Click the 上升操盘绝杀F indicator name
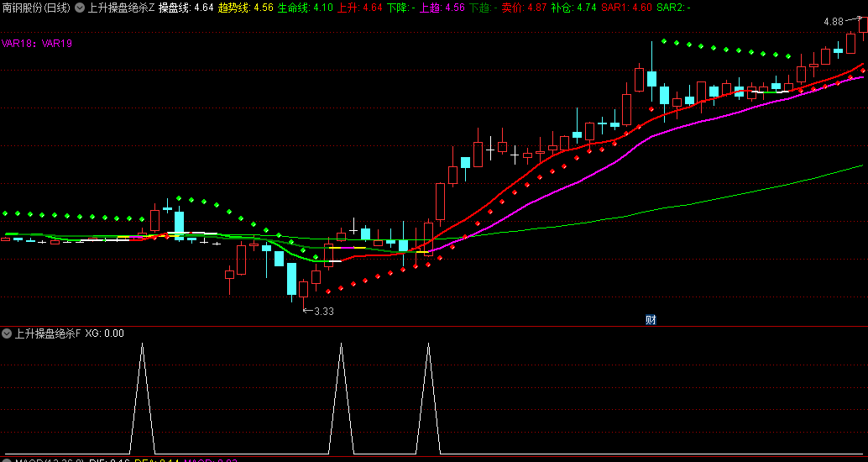 pos(48,333)
